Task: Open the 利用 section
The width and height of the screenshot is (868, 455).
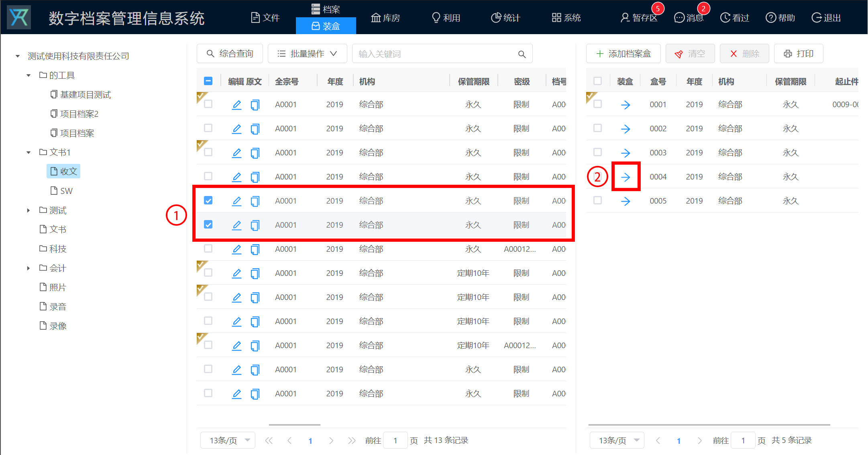Action: click(x=446, y=18)
